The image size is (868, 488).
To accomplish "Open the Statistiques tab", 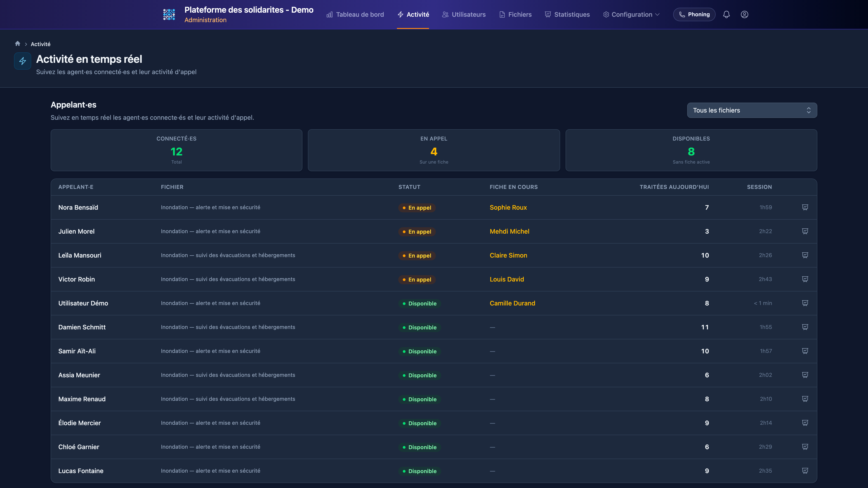I will [x=567, y=14].
